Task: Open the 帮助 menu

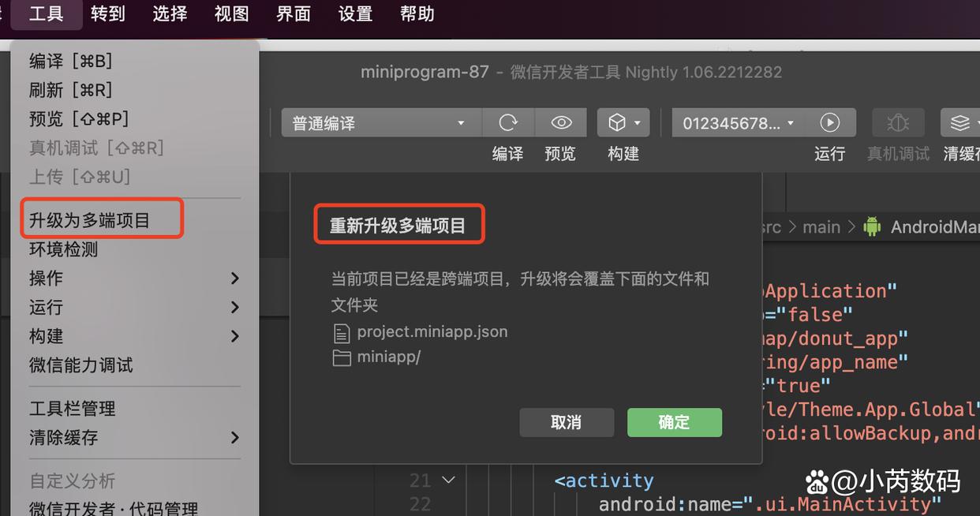Action: click(417, 14)
